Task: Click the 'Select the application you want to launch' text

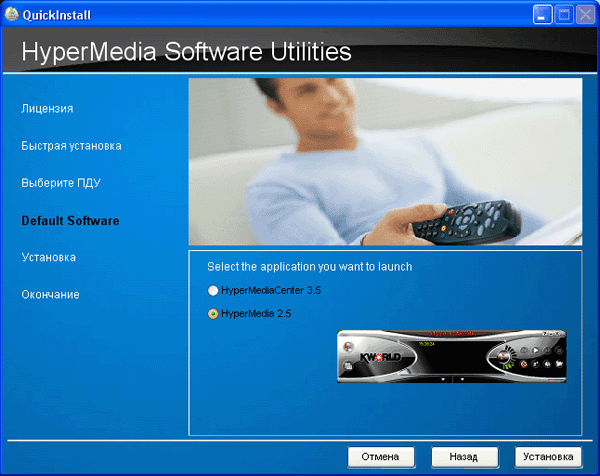Action: tap(310, 267)
